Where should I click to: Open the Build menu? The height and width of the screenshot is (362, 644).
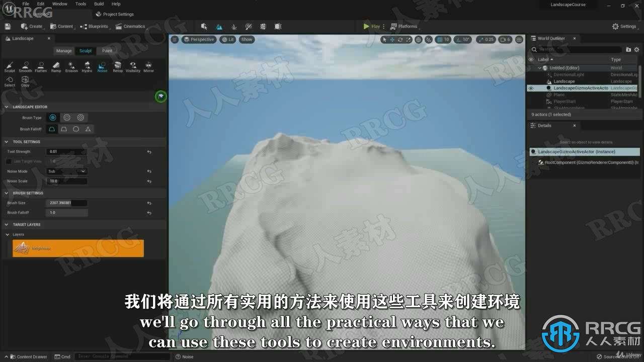99,4
